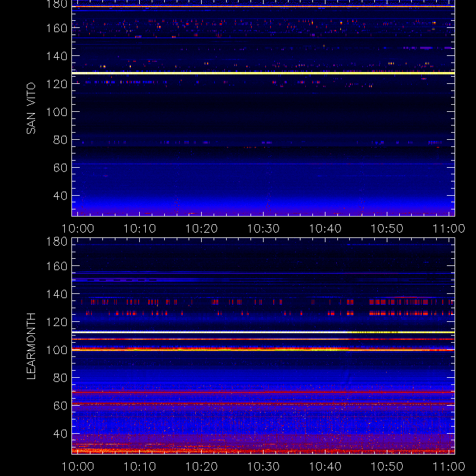
Task: Click 10:50 under the Learmonth plot
Action: [x=387, y=466]
